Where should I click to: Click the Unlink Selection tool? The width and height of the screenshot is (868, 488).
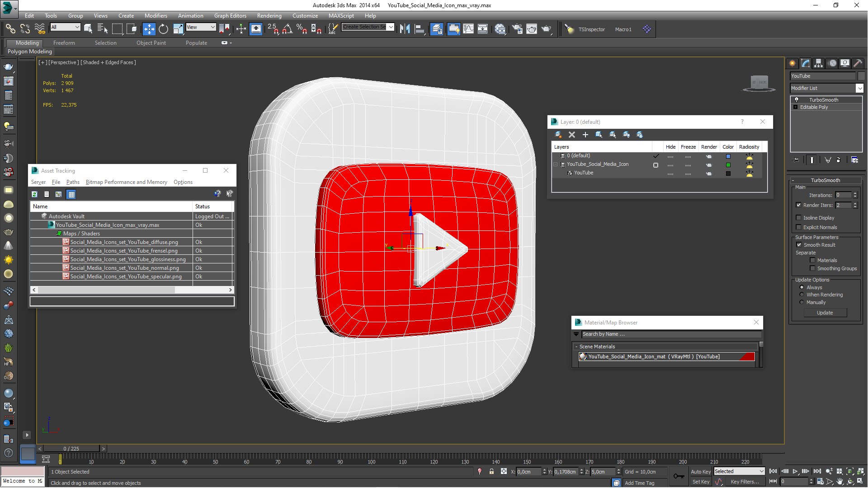coord(25,29)
